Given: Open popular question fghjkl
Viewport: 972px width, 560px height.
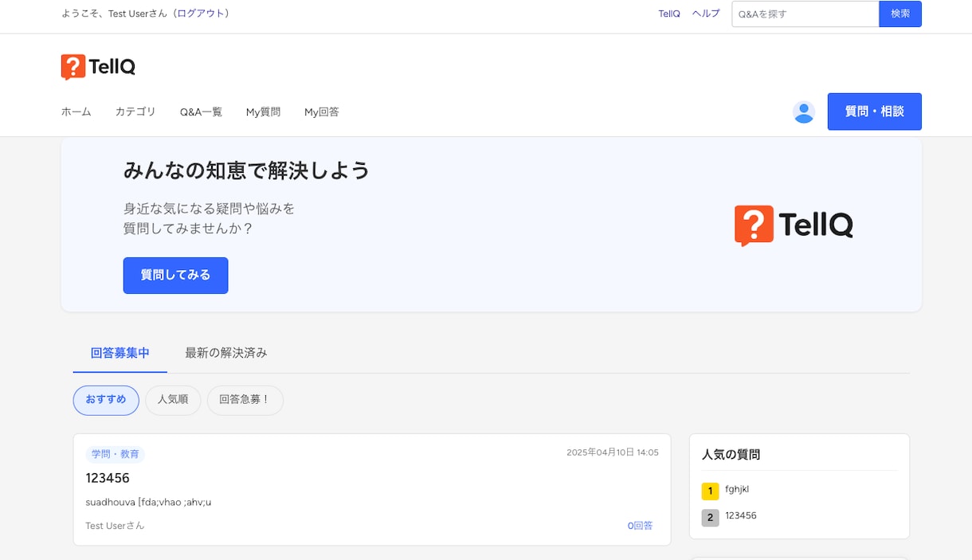Looking at the screenshot, I should click(x=737, y=489).
